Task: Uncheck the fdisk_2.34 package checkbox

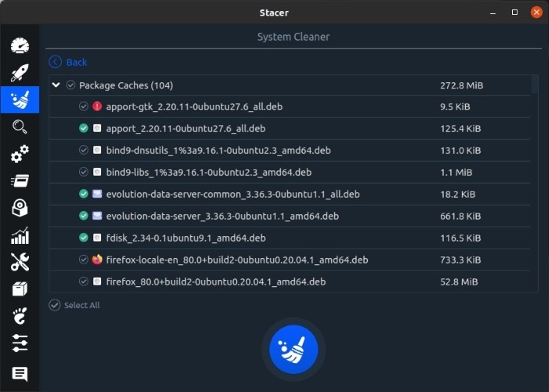Action: 83,238
